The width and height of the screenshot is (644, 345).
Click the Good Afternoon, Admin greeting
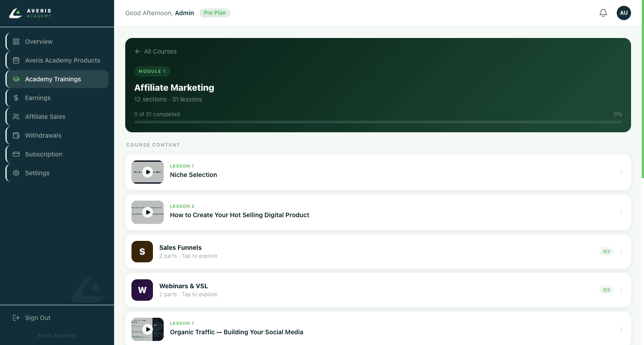[x=160, y=13]
